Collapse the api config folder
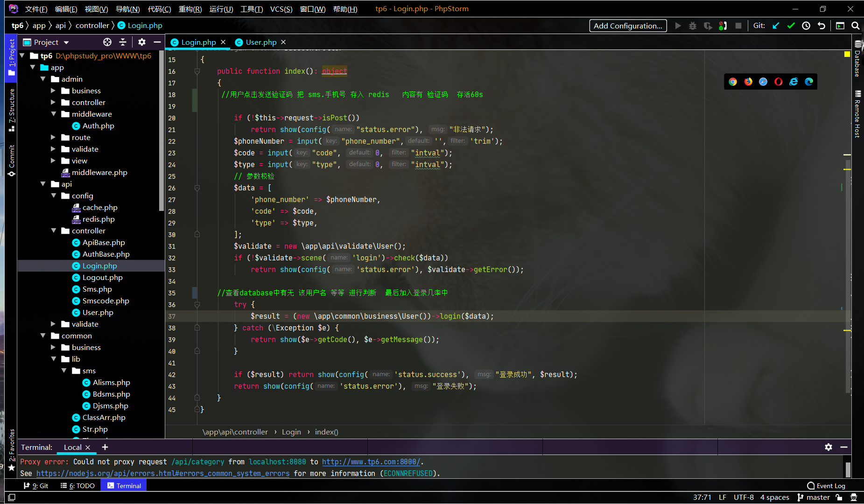864x504 pixels. coord(53,196)
